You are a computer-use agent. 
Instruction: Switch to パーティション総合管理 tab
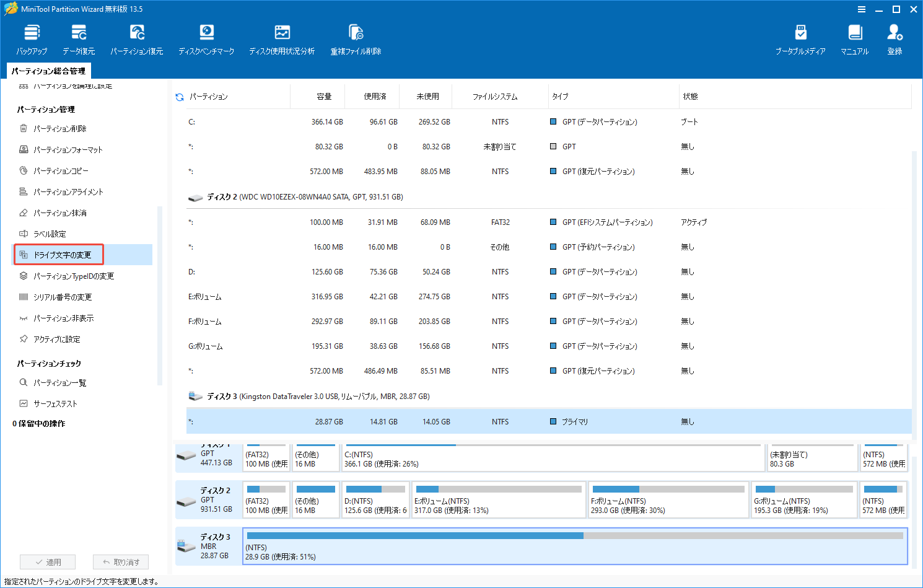point(49,71)
